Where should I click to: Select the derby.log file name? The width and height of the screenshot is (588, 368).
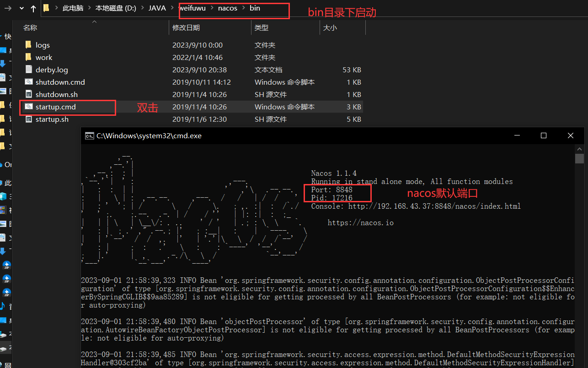click(52, 70)
